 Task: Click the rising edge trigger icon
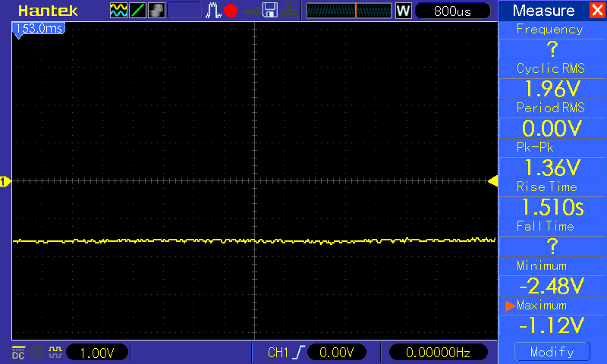point(299,353)
